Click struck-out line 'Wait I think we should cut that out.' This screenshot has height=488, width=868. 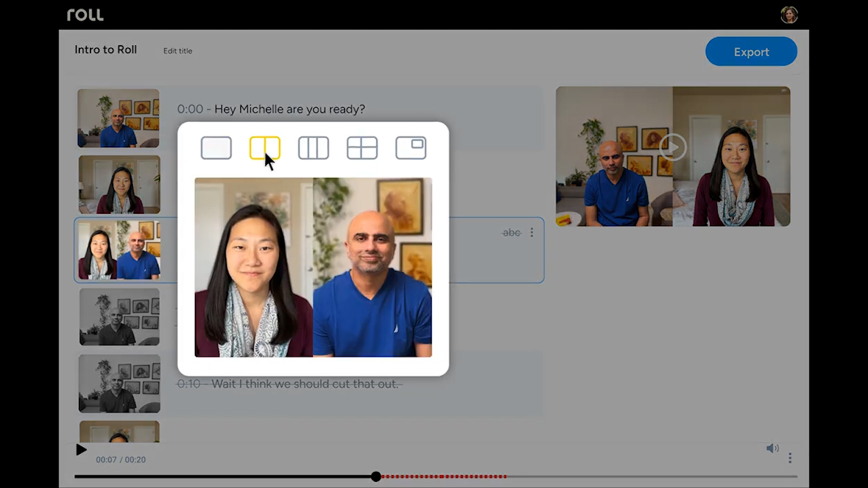point(305,384)
